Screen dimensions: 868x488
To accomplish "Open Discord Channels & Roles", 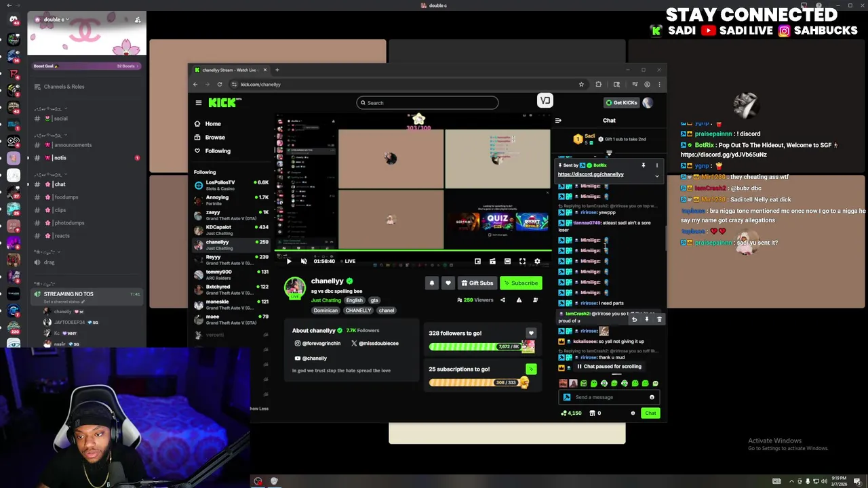I will [x=60, y=87].
